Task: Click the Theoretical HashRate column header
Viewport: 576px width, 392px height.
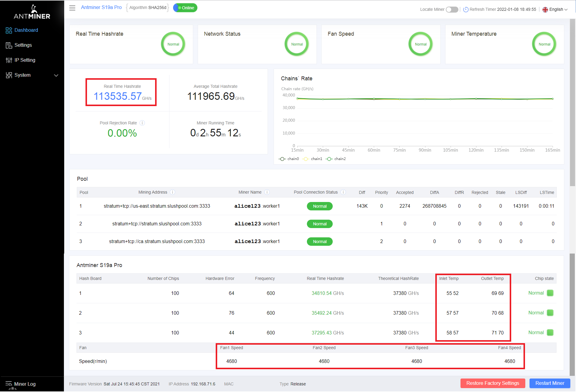Action: [x=398, y=279]
